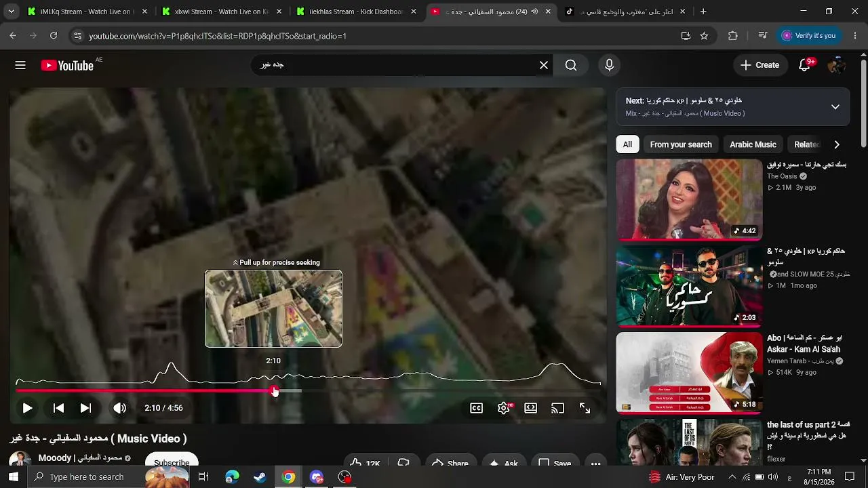Save the video to a playlist
This screenshot has height=488, width=868.
[x=555, y=460]
